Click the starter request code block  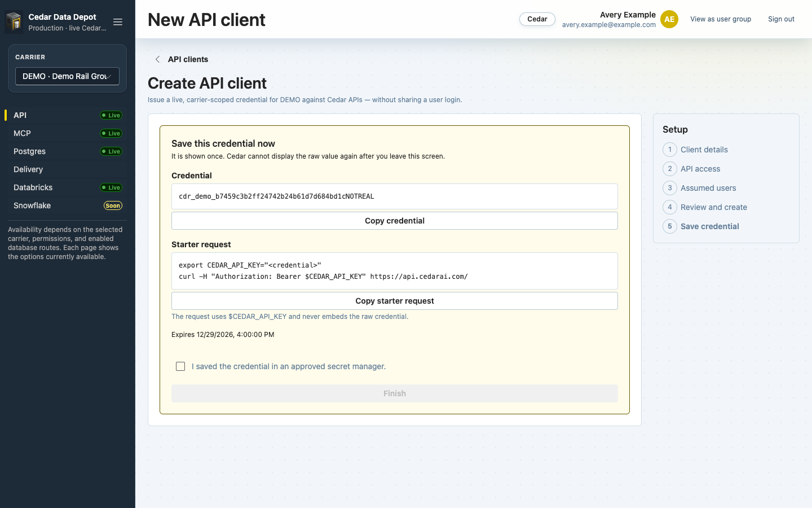tap(395, 271)
